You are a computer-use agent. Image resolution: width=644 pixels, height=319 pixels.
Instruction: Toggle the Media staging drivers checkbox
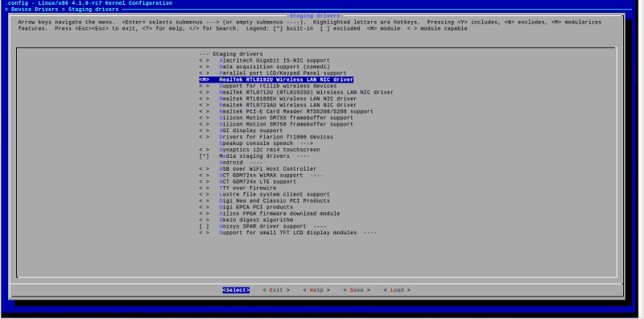tap(204, 156)
